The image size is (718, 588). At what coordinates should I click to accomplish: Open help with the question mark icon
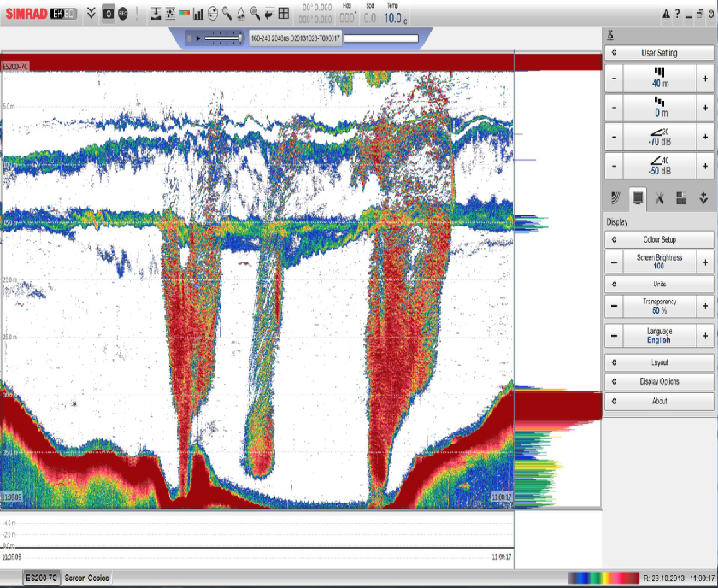pos(677,14)
